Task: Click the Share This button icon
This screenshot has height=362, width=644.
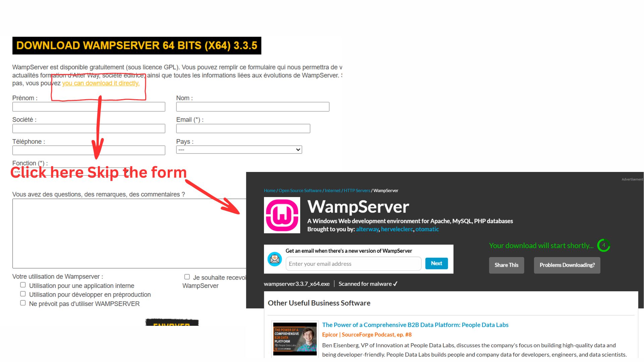Action: [x=506, y=265]
